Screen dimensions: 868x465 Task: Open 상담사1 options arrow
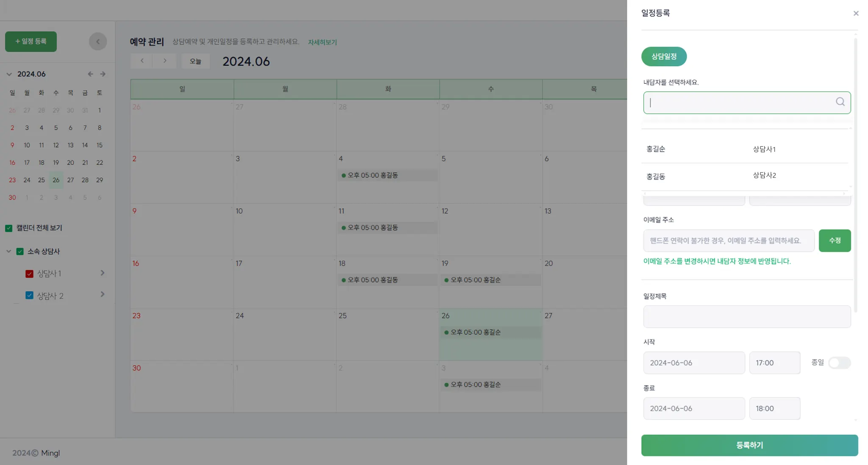[102, 273]
